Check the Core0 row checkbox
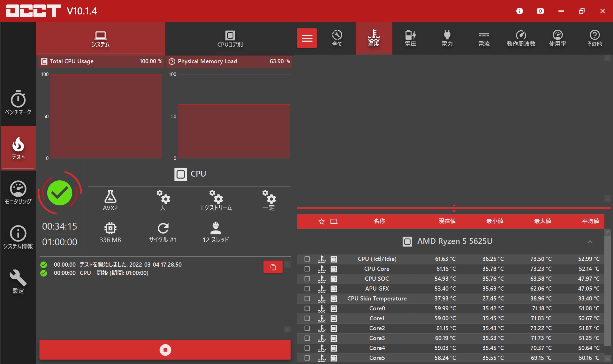Screen dimensions: 613x364 pos(307,308)
